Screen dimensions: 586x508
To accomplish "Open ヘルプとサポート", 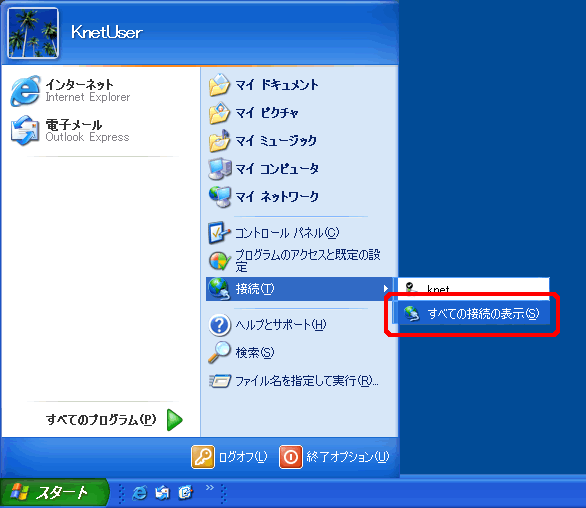I will [299, 324].
